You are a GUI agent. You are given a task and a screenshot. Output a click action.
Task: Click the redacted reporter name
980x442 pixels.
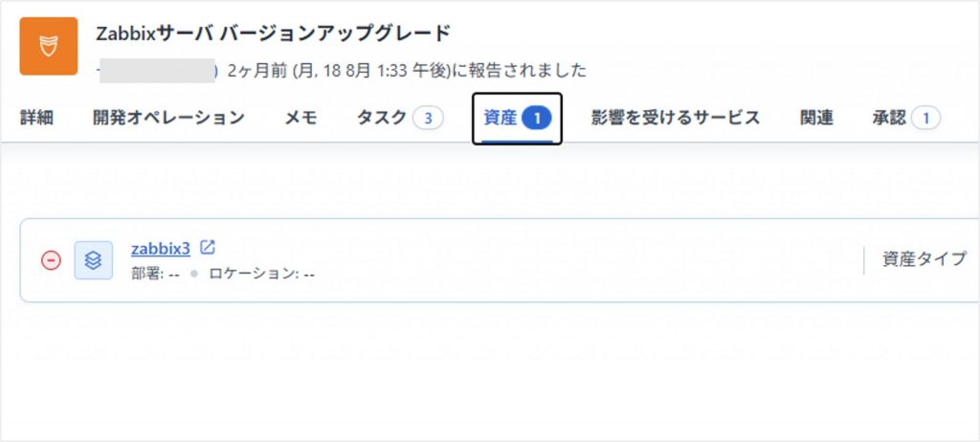[158, 70]
